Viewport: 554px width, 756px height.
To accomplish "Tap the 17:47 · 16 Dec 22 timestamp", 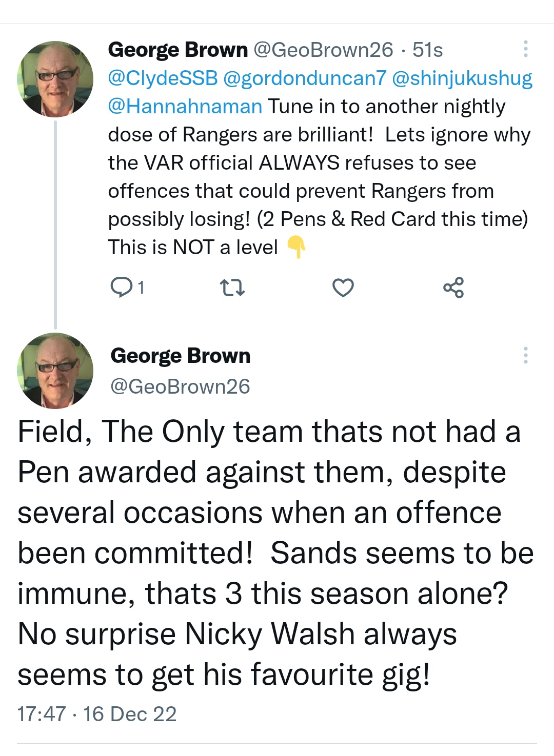I will (97, 714).
